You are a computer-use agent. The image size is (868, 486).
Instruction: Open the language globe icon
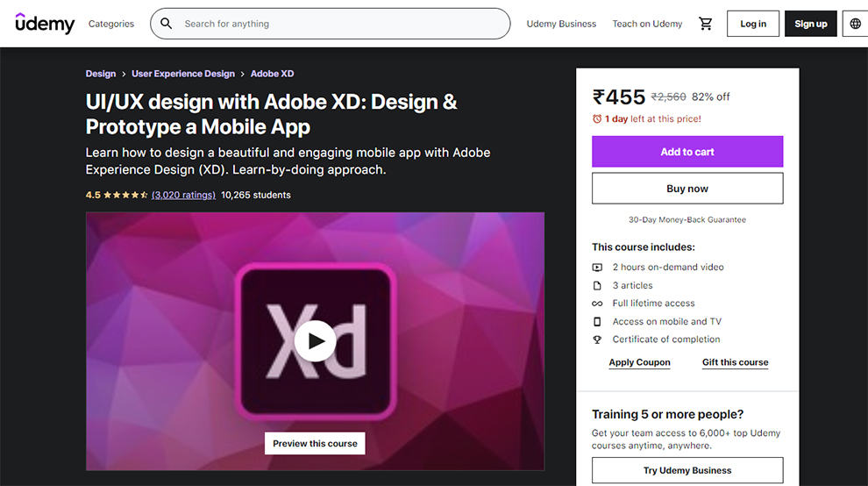click(855, 24)
